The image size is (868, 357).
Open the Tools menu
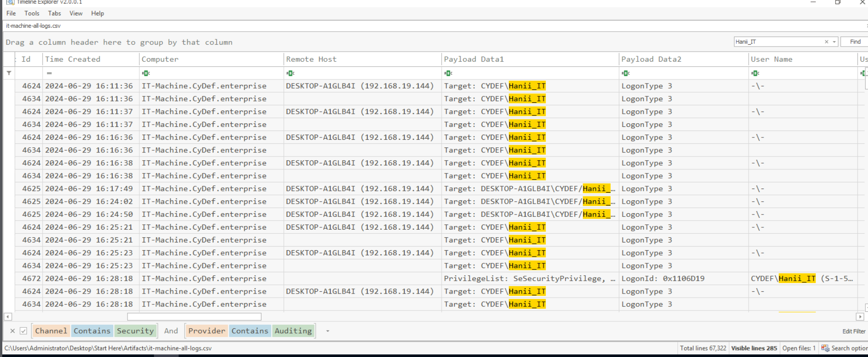coord(32,13)
